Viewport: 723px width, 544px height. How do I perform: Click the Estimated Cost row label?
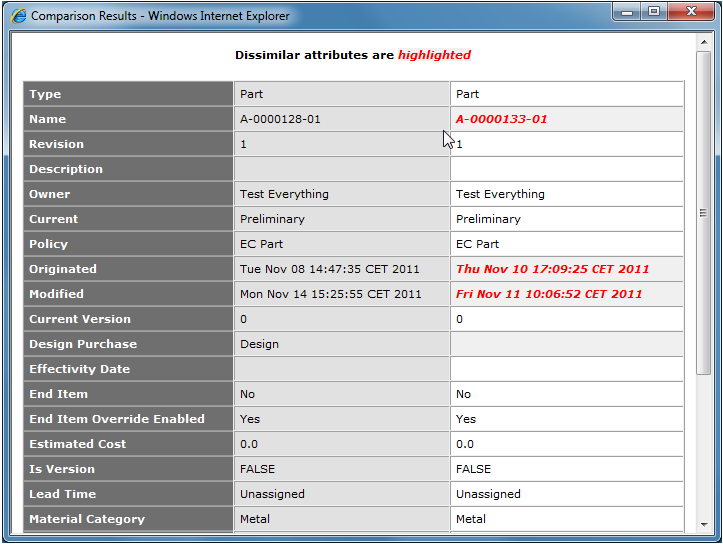pyautogui.click(x=77, y=444)
